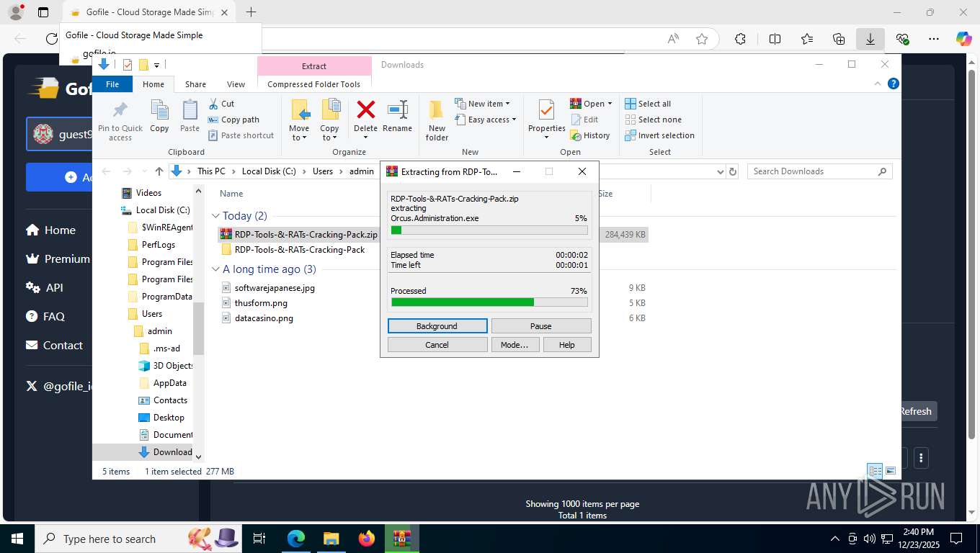980x553 pixels.
Task: Create a New folder
Action: pyautogui.click(x=437, y=120)
